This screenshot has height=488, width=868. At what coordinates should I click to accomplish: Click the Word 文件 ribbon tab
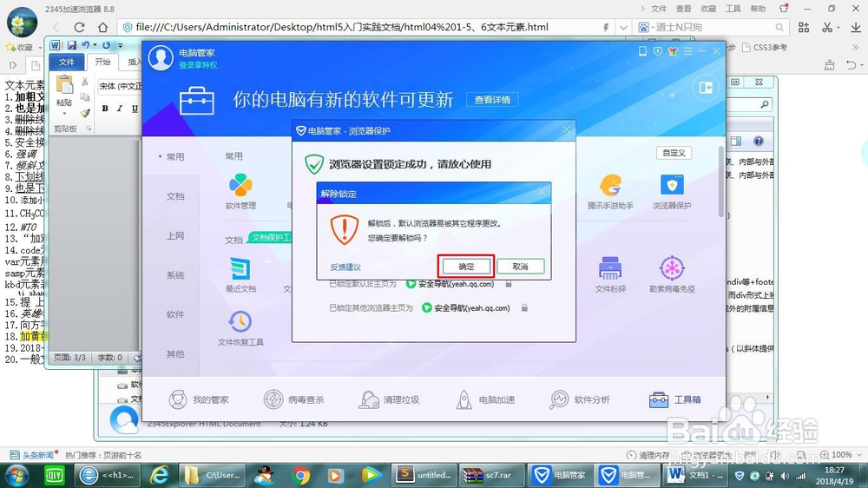tap(67, 62)
